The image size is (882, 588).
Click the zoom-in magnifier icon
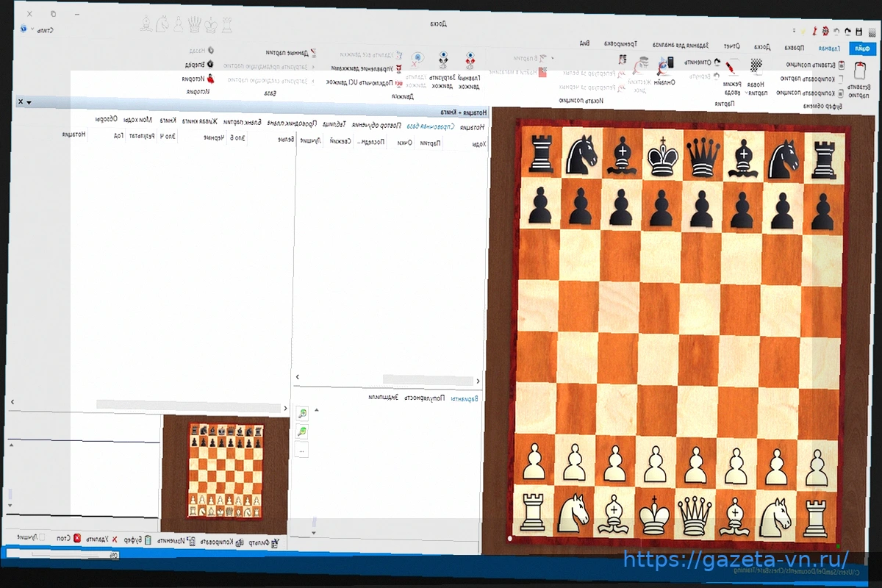pos(302,415)
